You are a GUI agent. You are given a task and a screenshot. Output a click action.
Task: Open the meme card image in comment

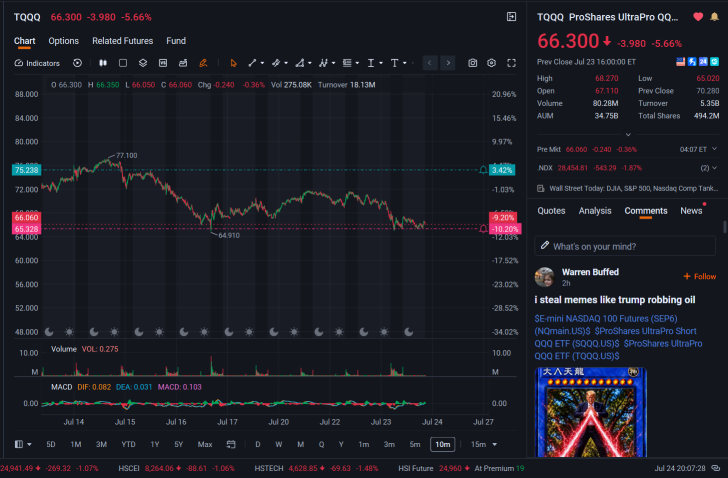pyautogui.click(x=591, y=412)
